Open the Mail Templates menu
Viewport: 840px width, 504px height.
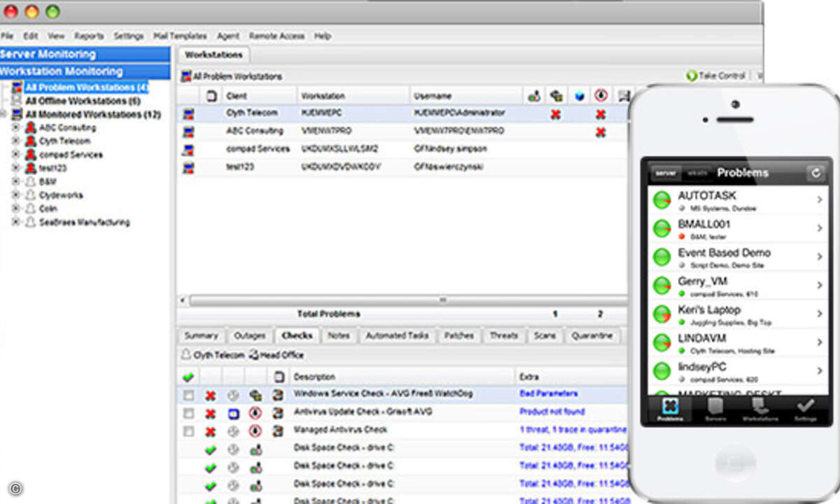pos(180,36)
